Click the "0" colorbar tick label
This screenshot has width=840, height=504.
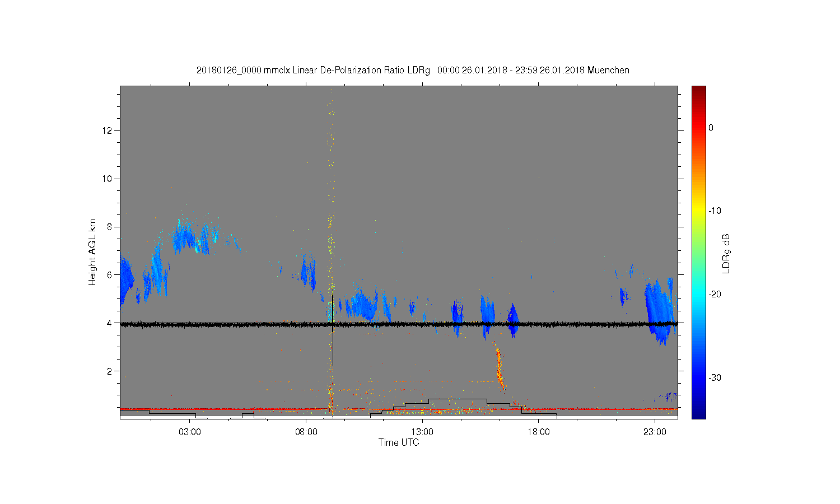[711, 128]
